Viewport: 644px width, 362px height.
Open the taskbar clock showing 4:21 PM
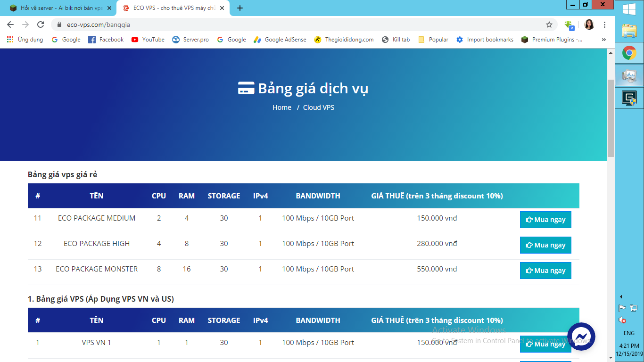pos(629,349)
